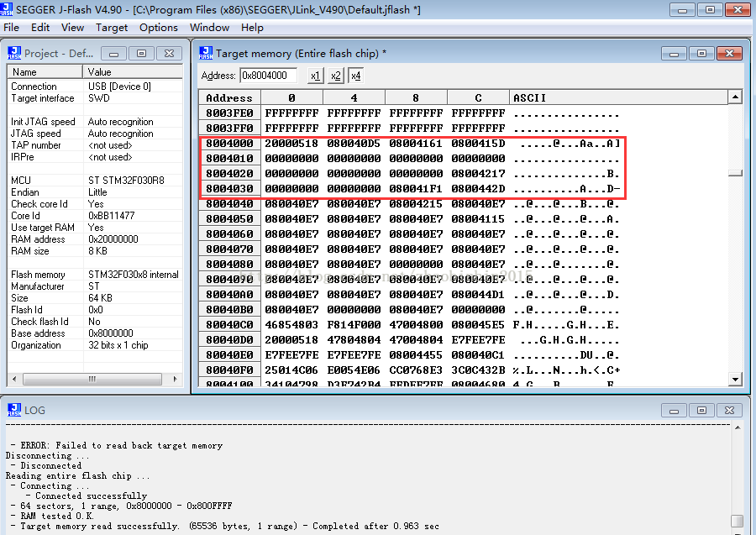Close the Project panel
756x535 pixels.
click(x=169, y=54)
